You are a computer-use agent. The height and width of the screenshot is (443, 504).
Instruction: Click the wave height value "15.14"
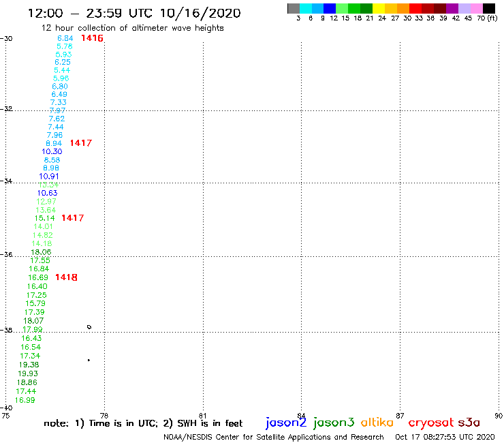[45, 218]
